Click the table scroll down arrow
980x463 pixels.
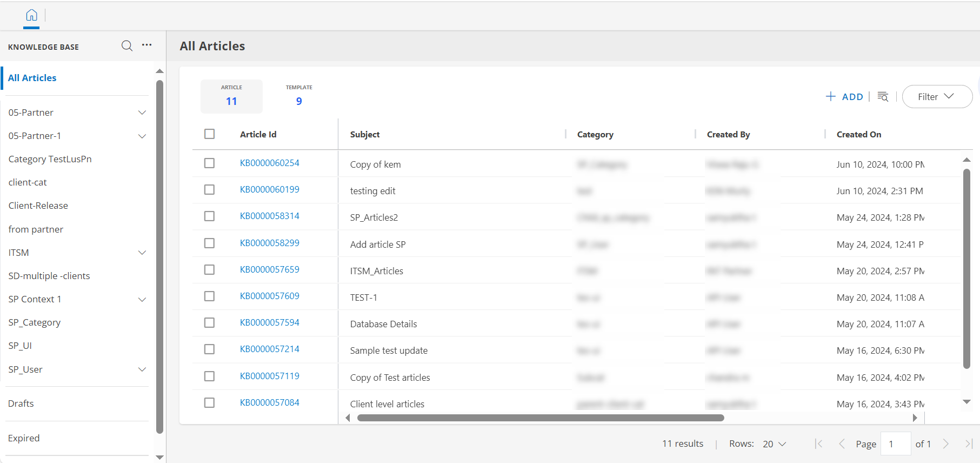(x=967, y=402)
